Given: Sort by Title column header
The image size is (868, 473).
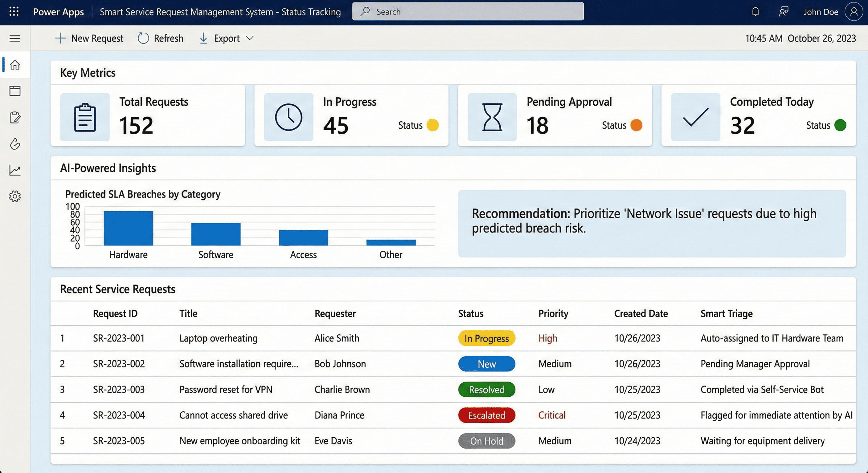Looking at the screenshot, I should coord(188,313).
